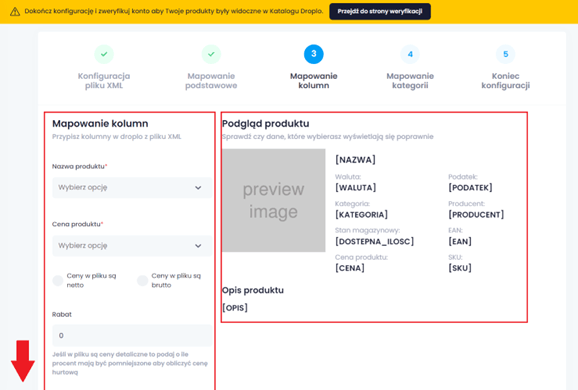578x390 pixels.
Task: Click Przejdź do strony weryfikacji button
Action: [x=380, y=11]
